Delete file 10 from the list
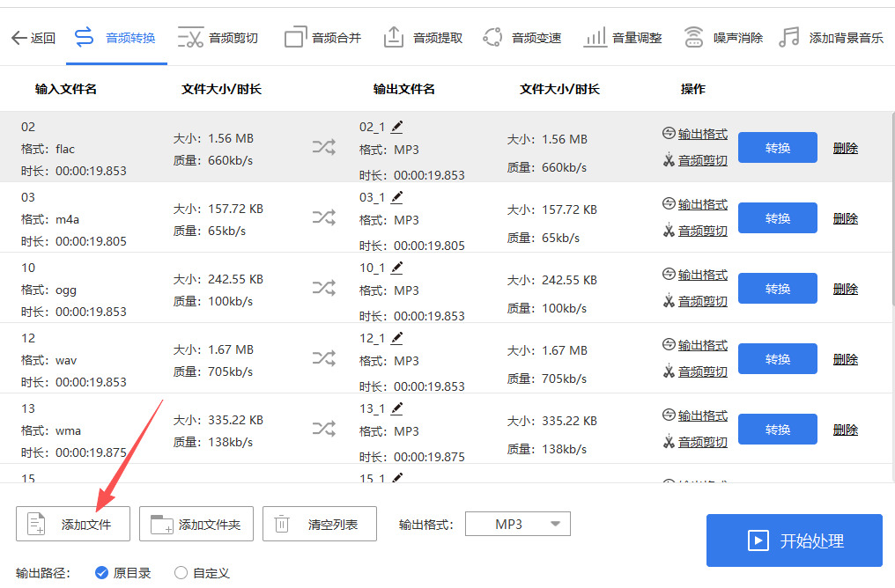 pos(846,289)
